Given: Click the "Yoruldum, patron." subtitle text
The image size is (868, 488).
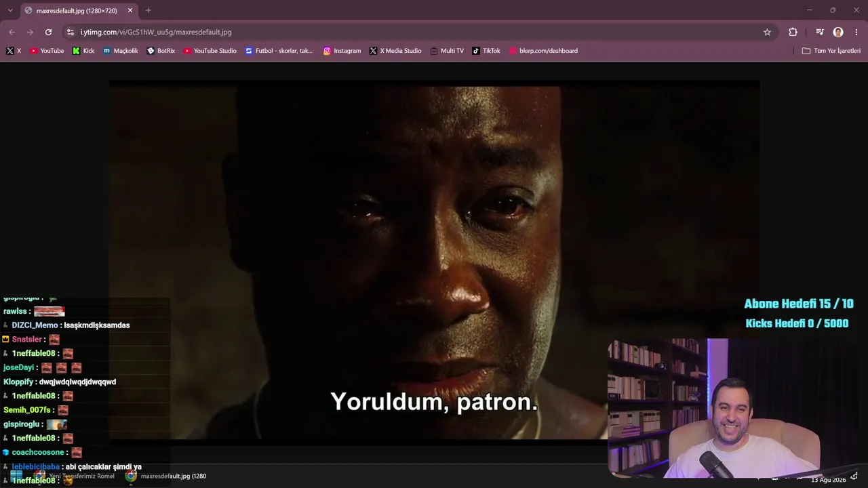Looking at the screenshot, I should 434,401.
